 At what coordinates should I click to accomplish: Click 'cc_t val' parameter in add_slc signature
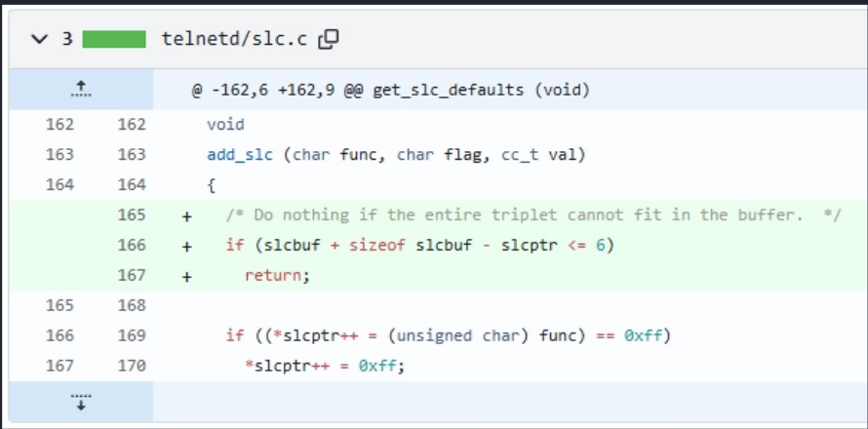tap(539, 155)
